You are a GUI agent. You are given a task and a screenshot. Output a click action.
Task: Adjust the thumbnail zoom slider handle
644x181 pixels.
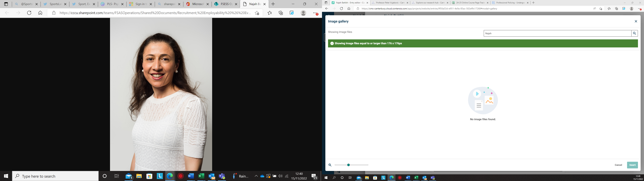click(x=348, y=165)
